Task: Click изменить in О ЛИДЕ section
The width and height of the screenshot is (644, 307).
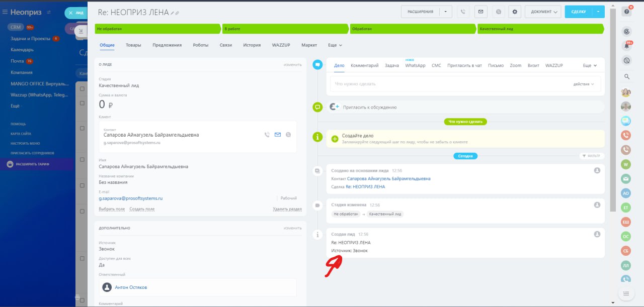Action: [x=292, y=64]
